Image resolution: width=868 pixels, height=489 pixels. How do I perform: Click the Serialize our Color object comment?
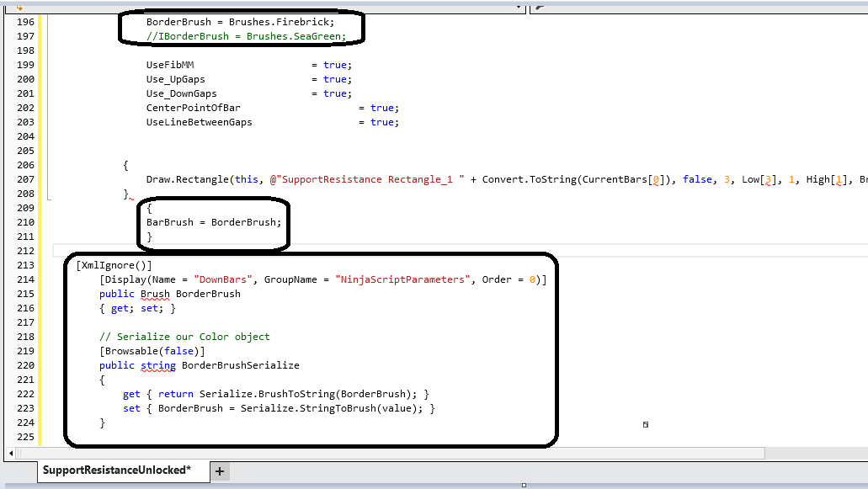click(184, 337)
